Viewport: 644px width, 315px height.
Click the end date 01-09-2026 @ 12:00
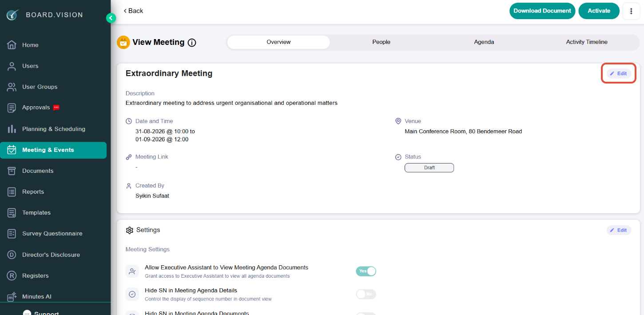(162, 140)
